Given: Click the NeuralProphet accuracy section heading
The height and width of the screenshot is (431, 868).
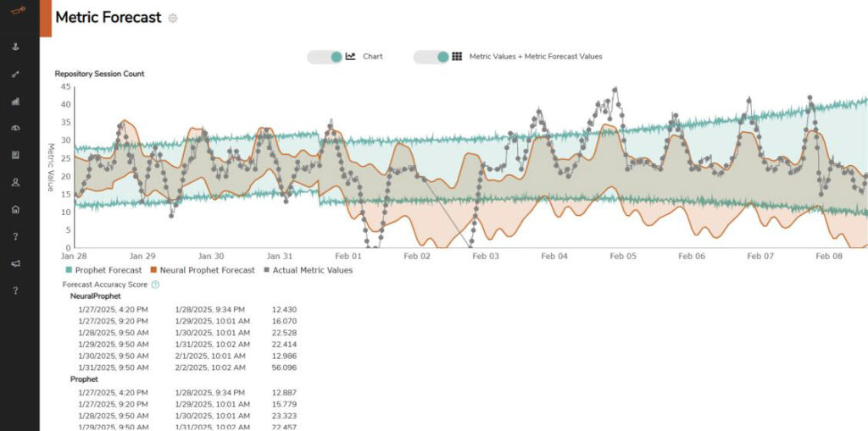Looking at the screenshot, I should pos(97,296).
